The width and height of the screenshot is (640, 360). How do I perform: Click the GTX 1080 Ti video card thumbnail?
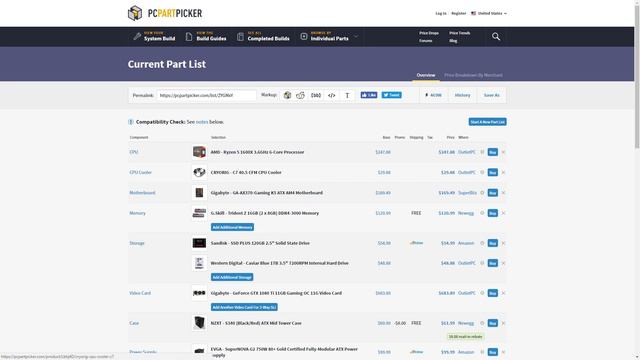tap(199, 293)
